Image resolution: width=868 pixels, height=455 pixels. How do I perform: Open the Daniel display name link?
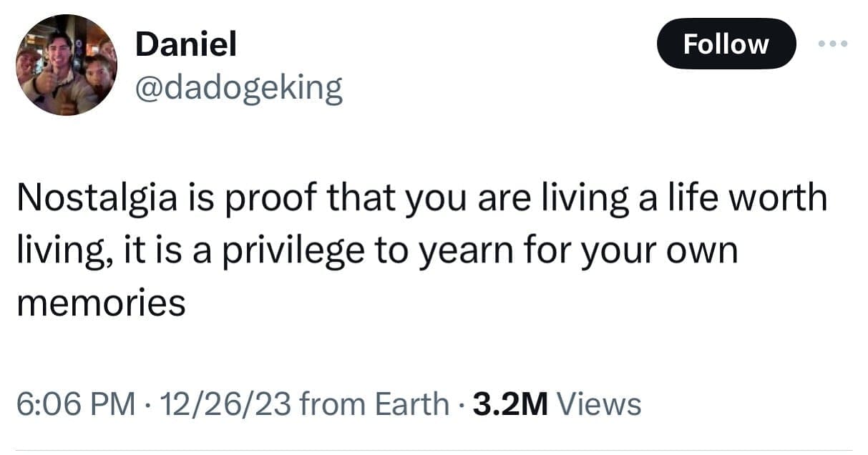click(185, 45)
